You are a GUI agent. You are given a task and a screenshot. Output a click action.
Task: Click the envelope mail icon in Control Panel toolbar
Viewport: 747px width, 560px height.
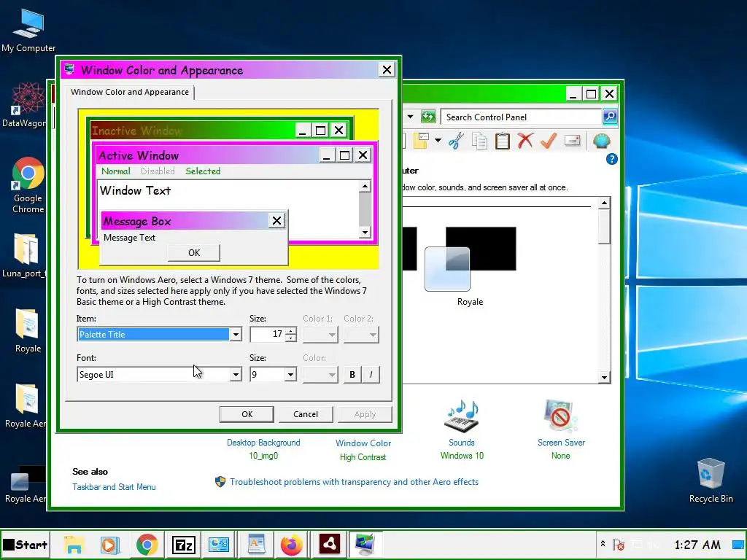point(572,141)
